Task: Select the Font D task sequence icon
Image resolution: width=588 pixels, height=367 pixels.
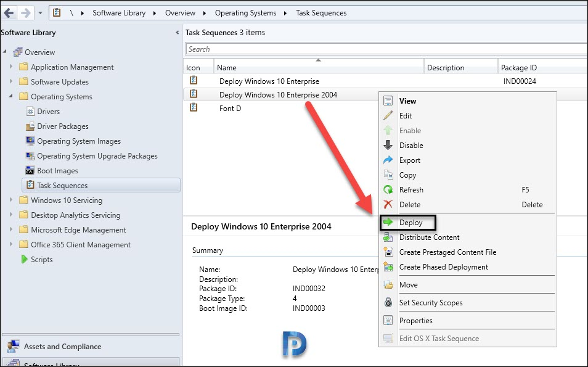Action: pyautogui.click(x=194, y=107)
